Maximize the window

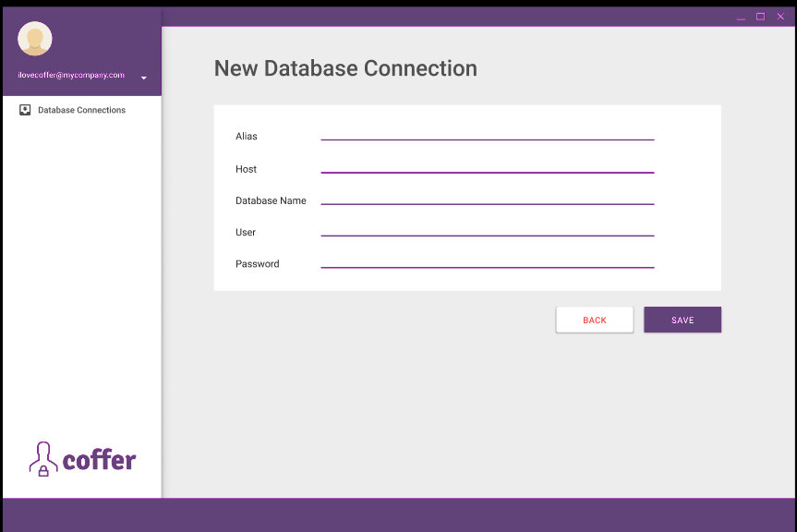pos(760,17)
